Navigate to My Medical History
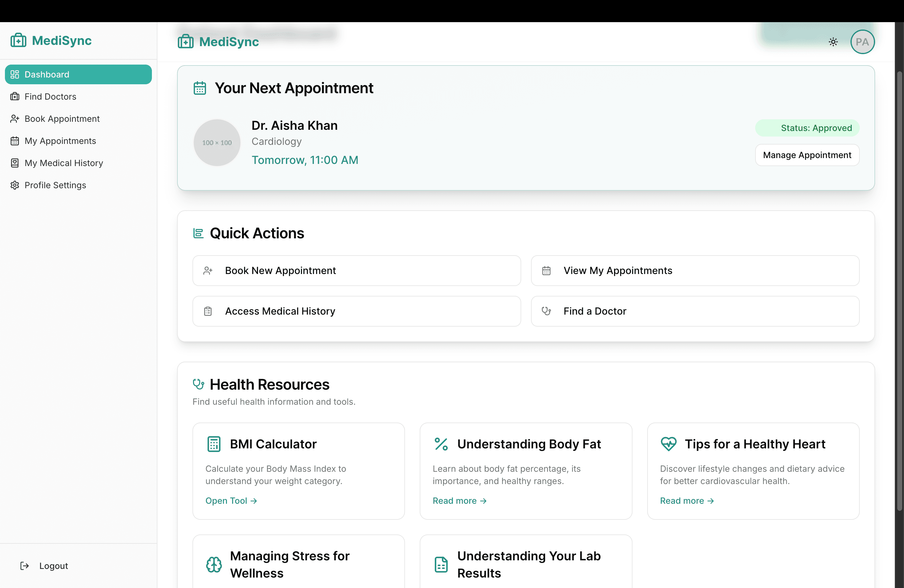This screenshot has height=588, width=904. pos(78,163)
